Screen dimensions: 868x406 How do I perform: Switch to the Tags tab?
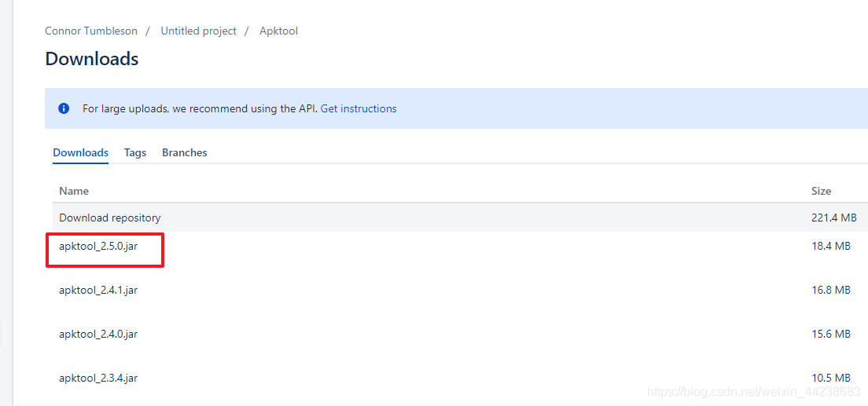coord(135,152)
